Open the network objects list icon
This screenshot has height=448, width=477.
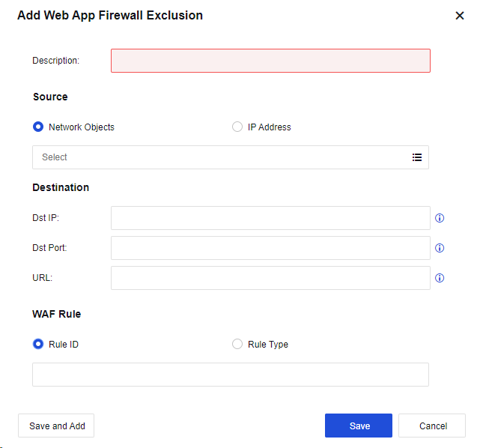417,157
